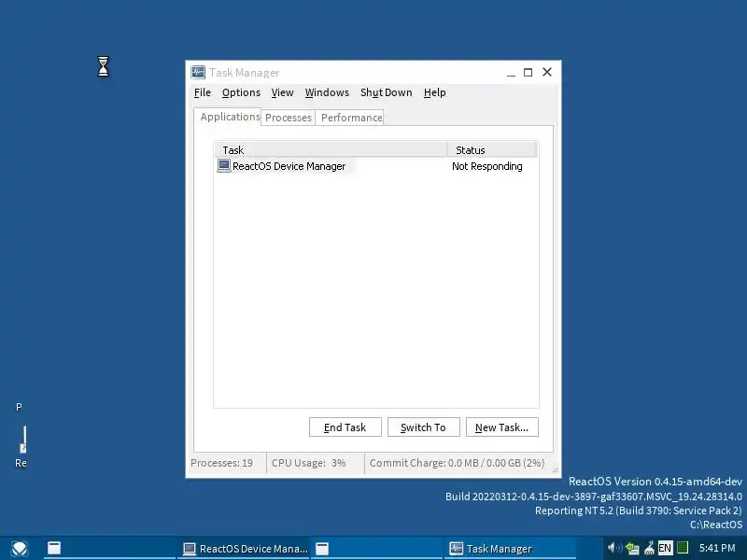
Task: Select the Not Responding status text
Action: pos(486,166)
